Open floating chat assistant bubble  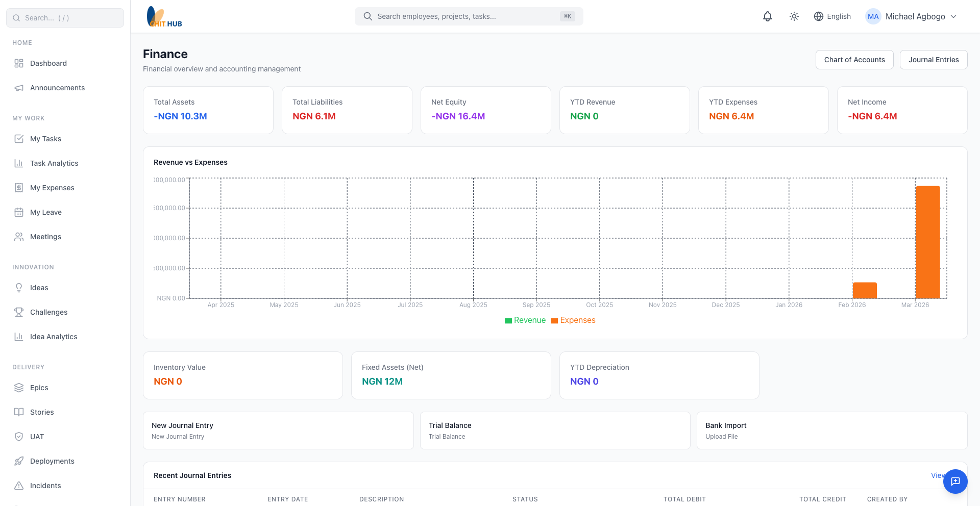(x=955, y=482)
